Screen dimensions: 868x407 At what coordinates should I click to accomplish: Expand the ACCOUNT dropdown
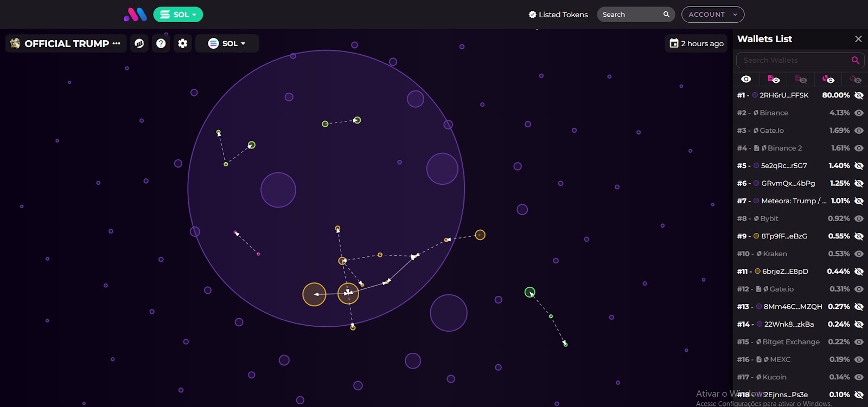point(712,15)
